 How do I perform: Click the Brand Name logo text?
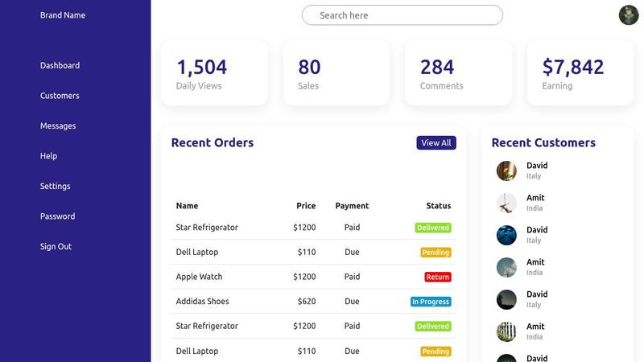pos(63,15)
